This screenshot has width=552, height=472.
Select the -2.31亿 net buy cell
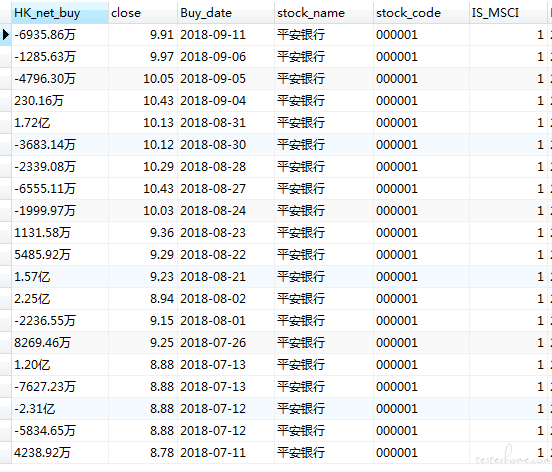(60, 409)
